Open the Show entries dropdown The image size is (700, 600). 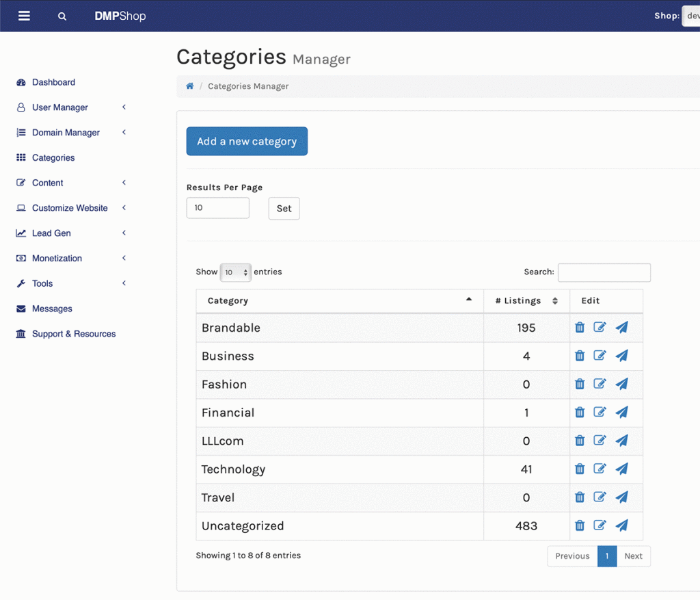236,272
